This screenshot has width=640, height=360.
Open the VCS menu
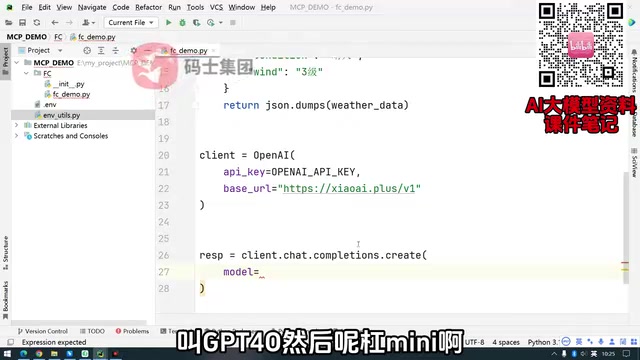pyautogui.click(x=216, y=7)
